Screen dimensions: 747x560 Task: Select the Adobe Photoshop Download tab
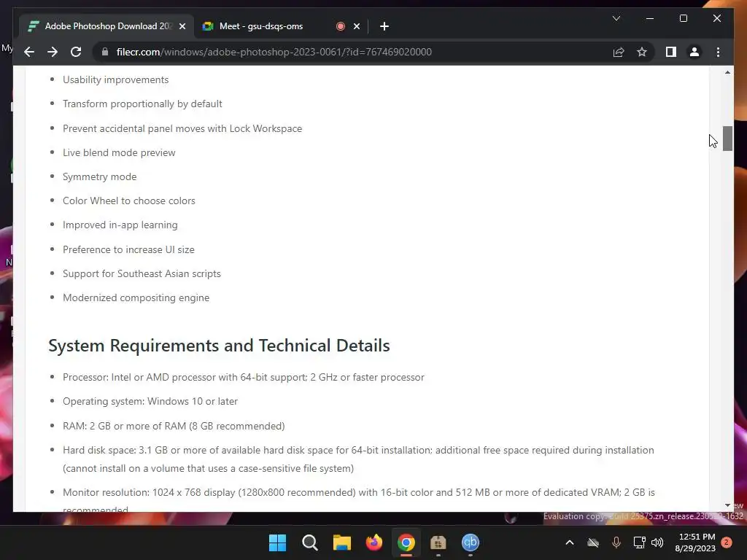tap(106, 26)
